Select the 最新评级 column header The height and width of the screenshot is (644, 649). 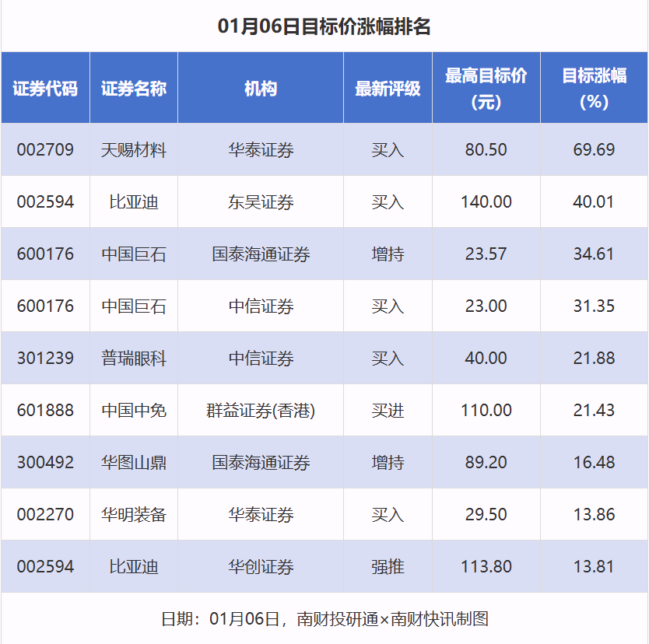point(388,89)
